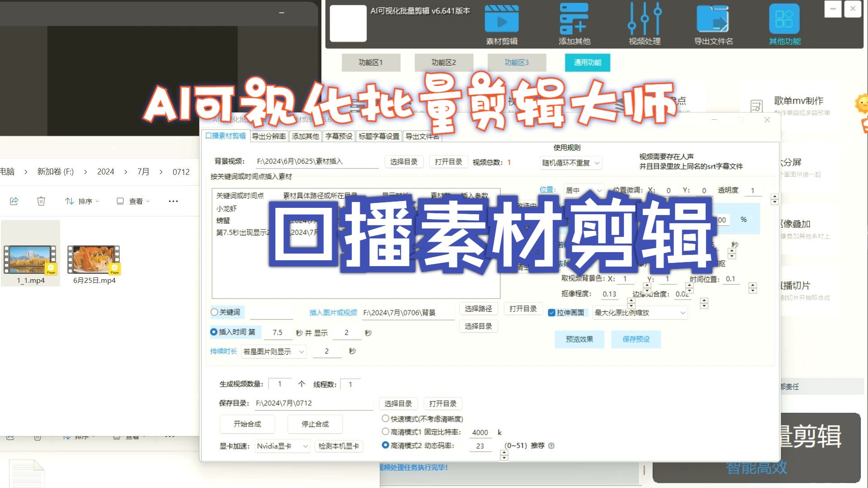Open the 素材剪辑 clapperboard icon
868x488 pixels.
pos(501,19)
